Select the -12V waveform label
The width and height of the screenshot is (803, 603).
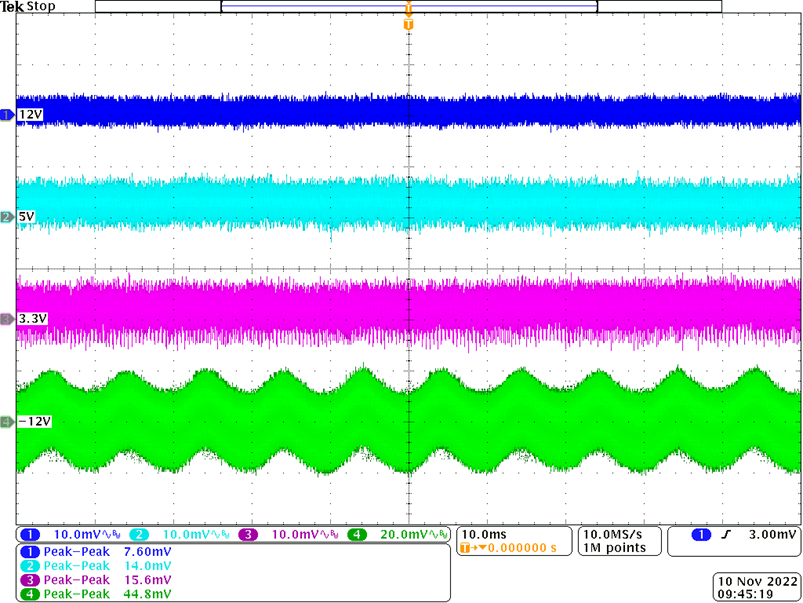click(35, 421)
